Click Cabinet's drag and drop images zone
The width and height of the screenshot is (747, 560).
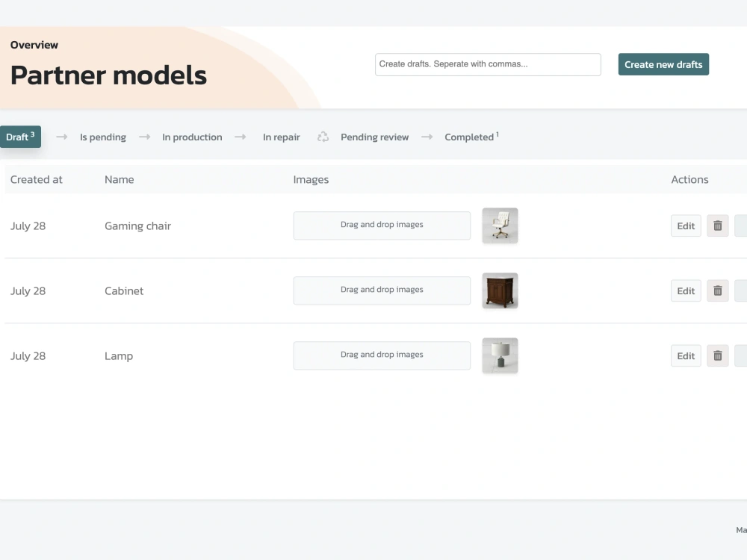(382, 290)
